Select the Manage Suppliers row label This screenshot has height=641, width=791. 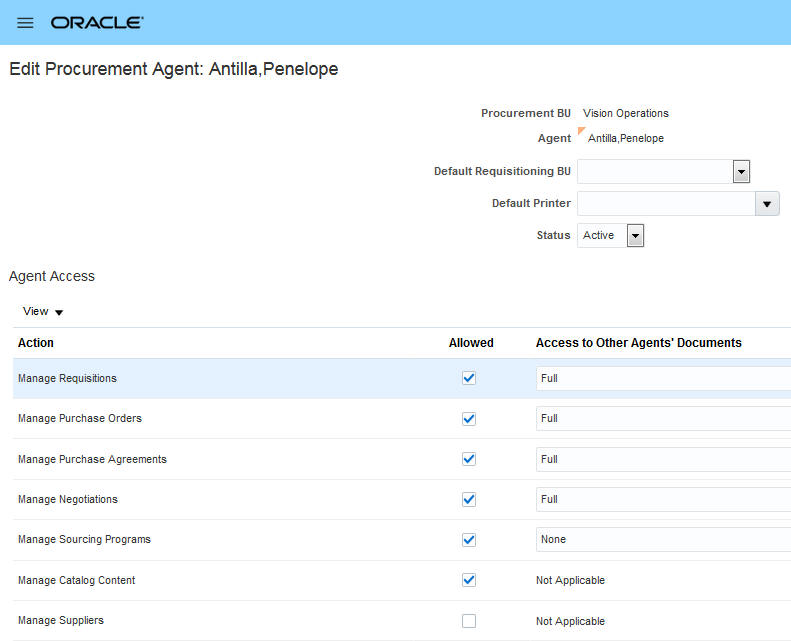coord(61,620)
